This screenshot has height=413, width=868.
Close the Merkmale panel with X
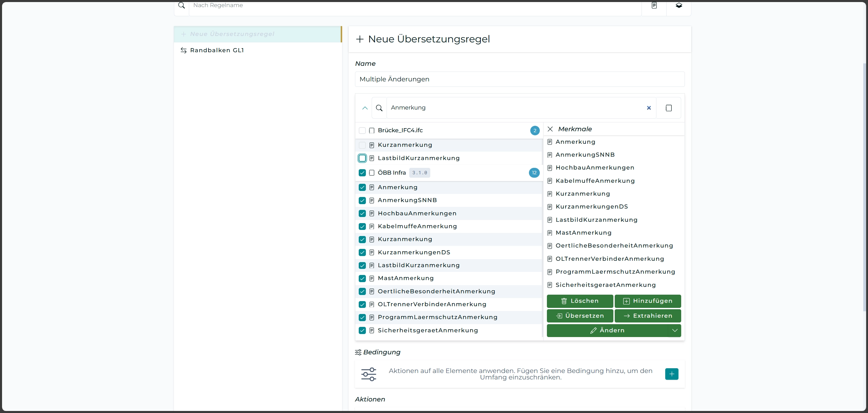click(x=550, y=129)
